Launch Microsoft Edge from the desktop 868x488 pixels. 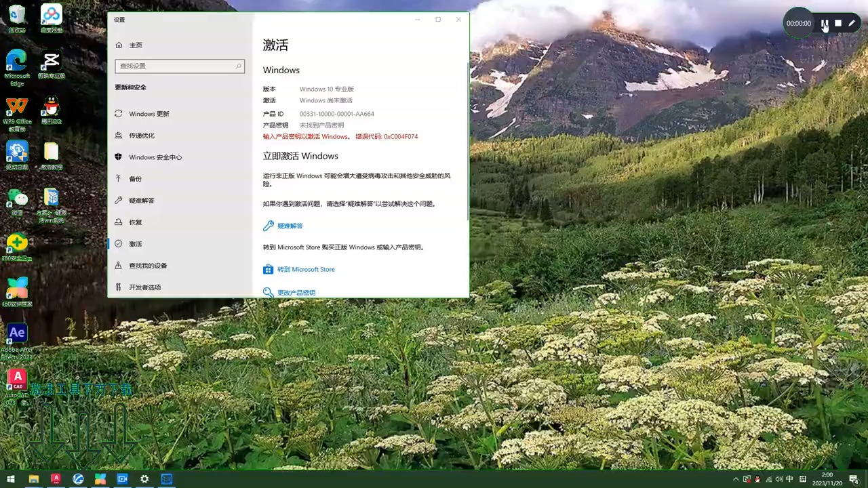[17, 68]
